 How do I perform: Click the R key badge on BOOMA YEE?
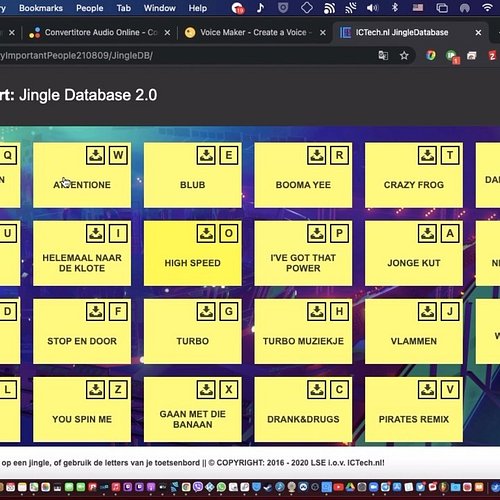tap(339, 155)
